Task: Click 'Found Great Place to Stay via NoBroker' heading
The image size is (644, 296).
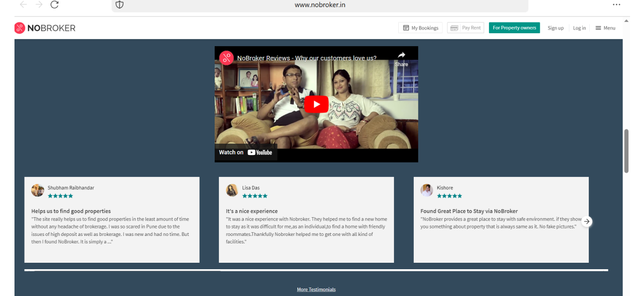Action: pyautogui.click(x=469, y=211)
